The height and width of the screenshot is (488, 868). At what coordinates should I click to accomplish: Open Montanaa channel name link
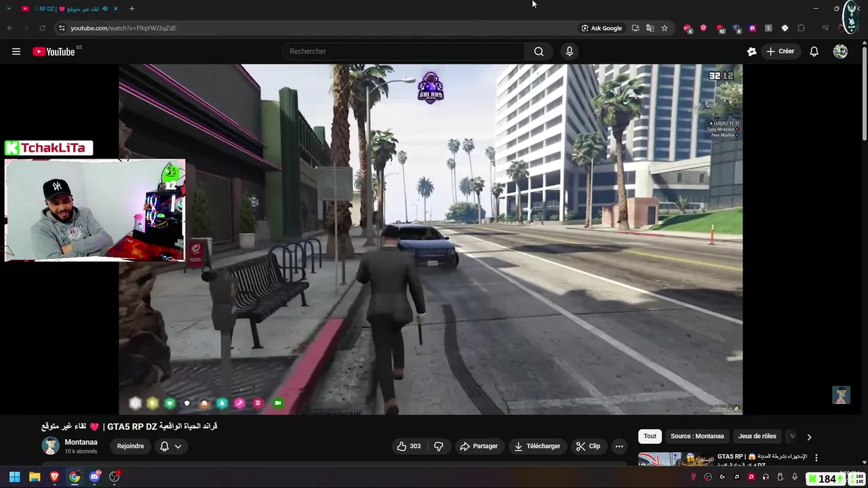81,442
